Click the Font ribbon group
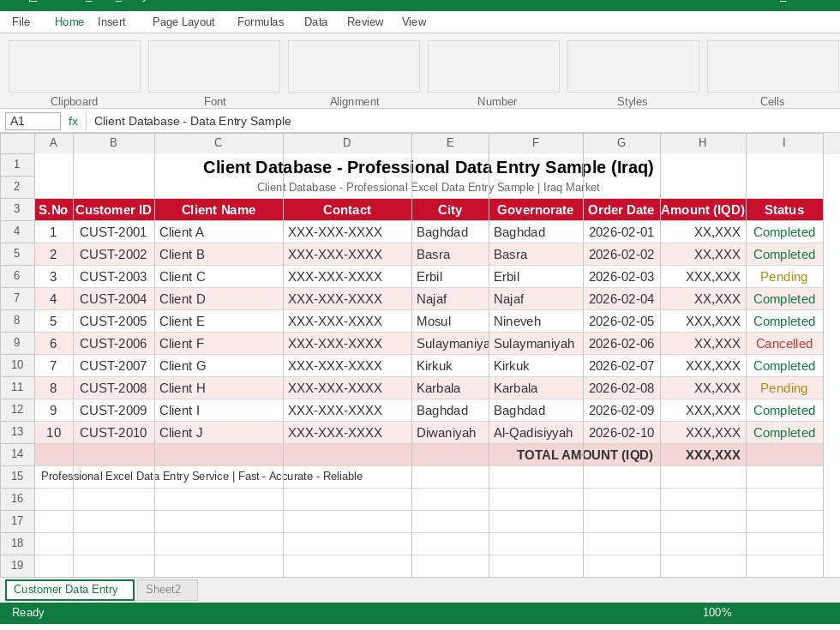The image size is (840, 630). click(x=214, y=67)
